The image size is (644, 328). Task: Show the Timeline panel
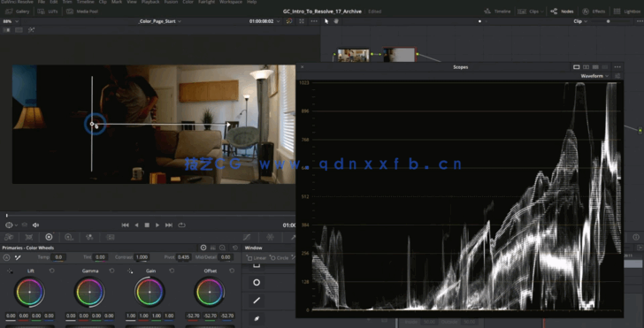pyautogui.click(x=498, y=11)
